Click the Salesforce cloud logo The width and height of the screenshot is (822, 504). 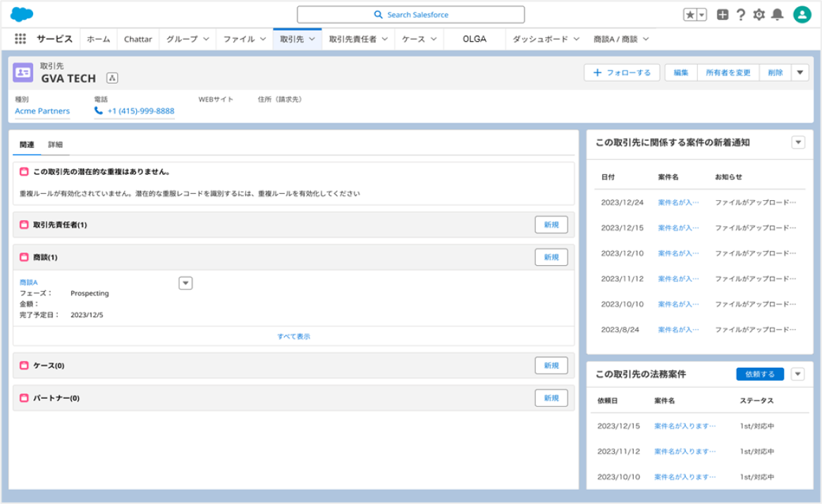[x=21, y=14]
